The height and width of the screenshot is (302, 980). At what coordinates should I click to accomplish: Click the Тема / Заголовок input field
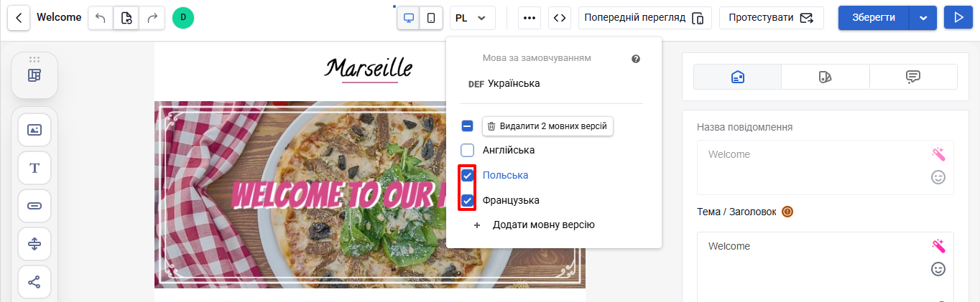point(826,266)
